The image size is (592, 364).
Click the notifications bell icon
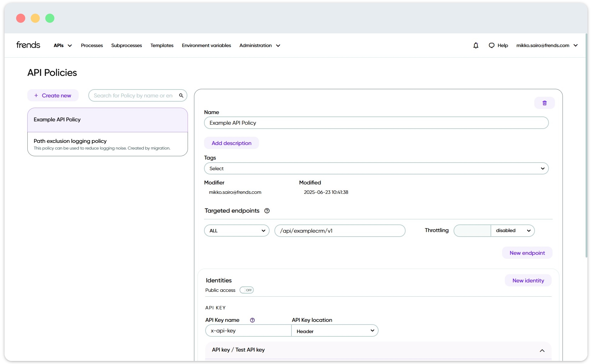[x=476, y=45]
